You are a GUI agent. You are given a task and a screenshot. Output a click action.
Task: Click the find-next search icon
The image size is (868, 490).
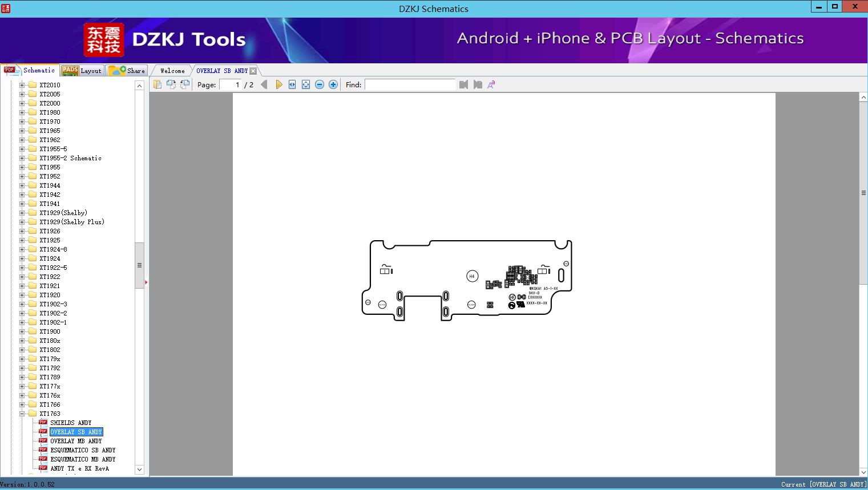(x=478, y=84)
